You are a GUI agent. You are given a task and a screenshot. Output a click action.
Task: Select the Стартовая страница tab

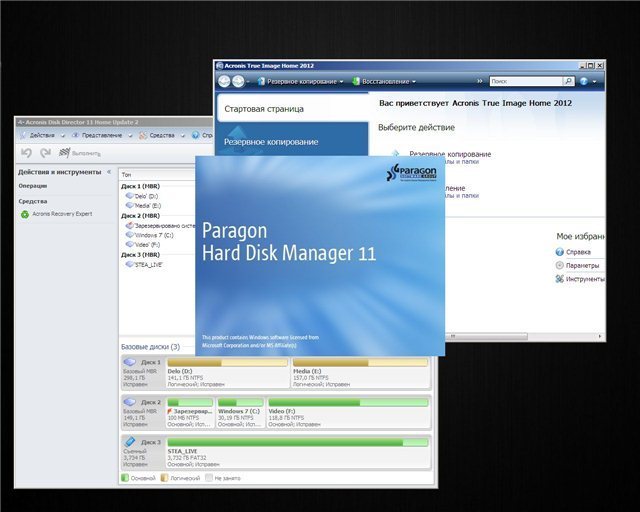click(264, 108)
